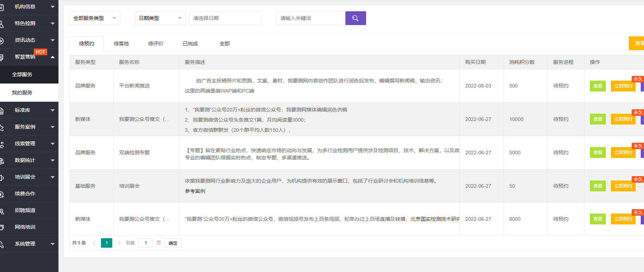
Task: Click 查看 for 平台新闻推送 row
Action: [x=598, y=86]
